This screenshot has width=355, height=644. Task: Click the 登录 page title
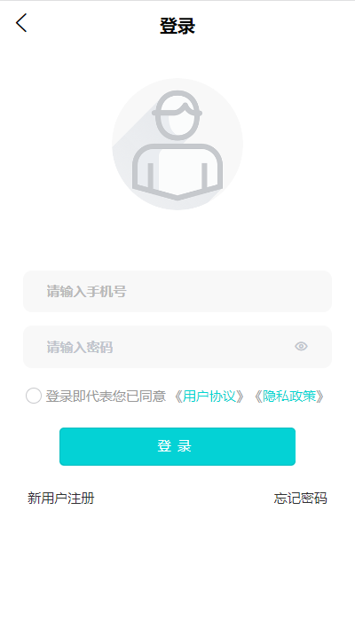[x=177, y=26]
